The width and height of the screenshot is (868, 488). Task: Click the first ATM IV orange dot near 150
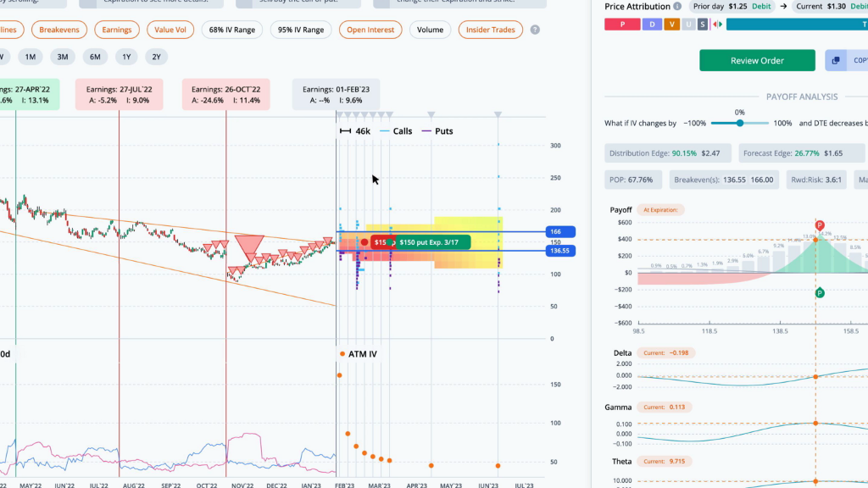tap(339, 375)
